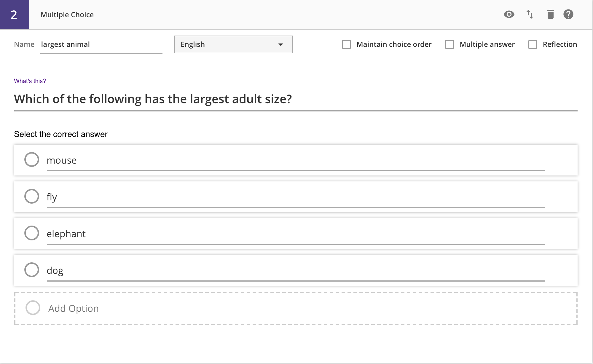The width and height of the screenshot is (593, 364).
Task: Click the Multiple Choice header label
Action: pyautogui.click(x=67, y=15)
